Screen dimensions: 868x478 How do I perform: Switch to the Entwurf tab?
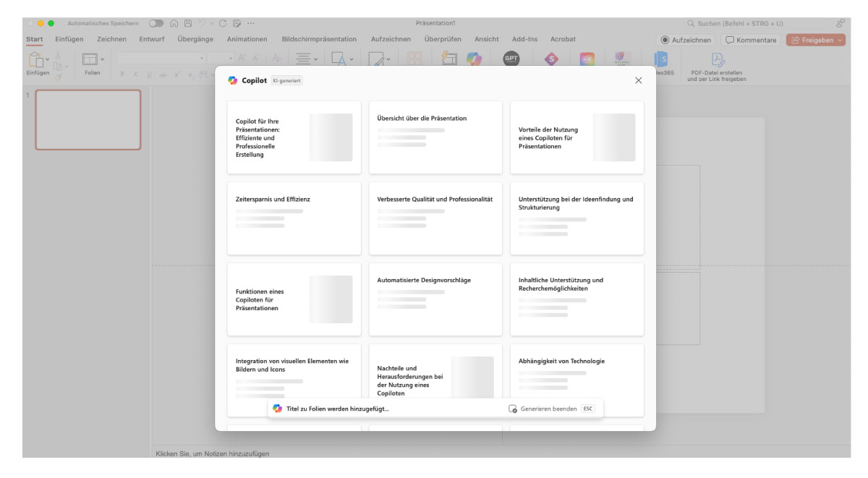(x=152, y=39)
